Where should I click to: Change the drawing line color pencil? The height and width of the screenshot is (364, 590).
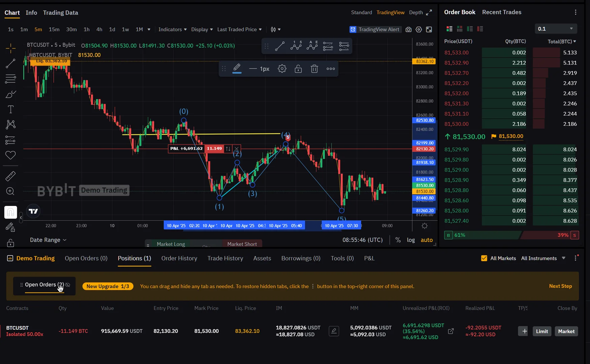237,68
